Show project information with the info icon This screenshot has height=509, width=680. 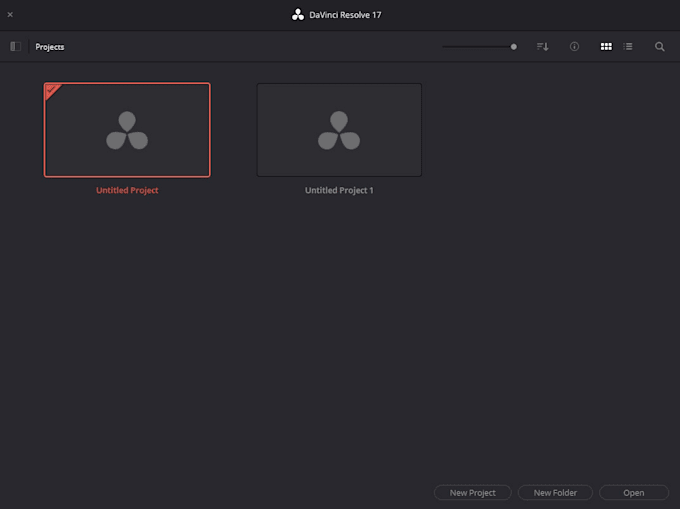click(574, 46)
